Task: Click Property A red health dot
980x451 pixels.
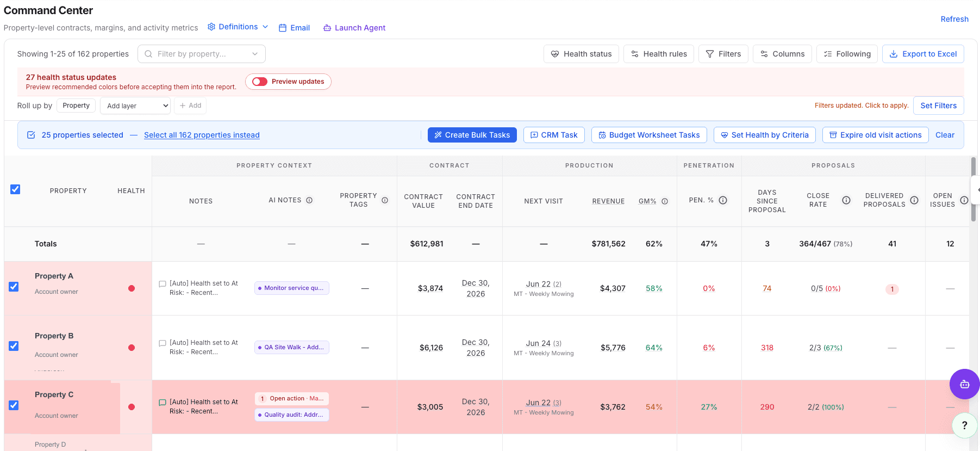Action: click(x=132, y=288)
